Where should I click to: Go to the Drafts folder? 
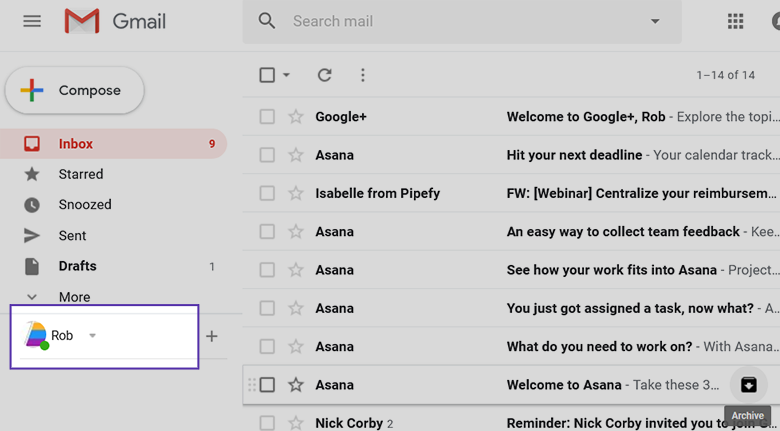point(77,266)
